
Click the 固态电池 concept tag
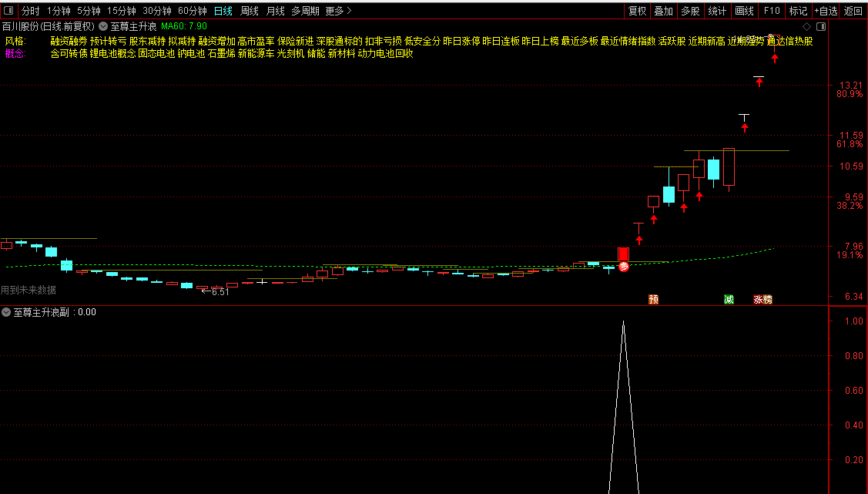156,53
